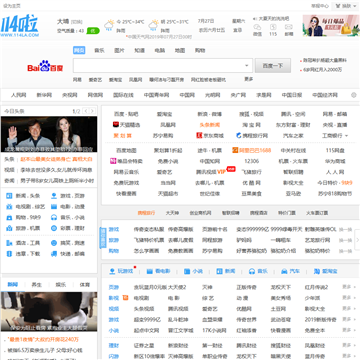Click the Baidu 百度 logo
Screen dimensions: 360x360
tap(45, 66)
